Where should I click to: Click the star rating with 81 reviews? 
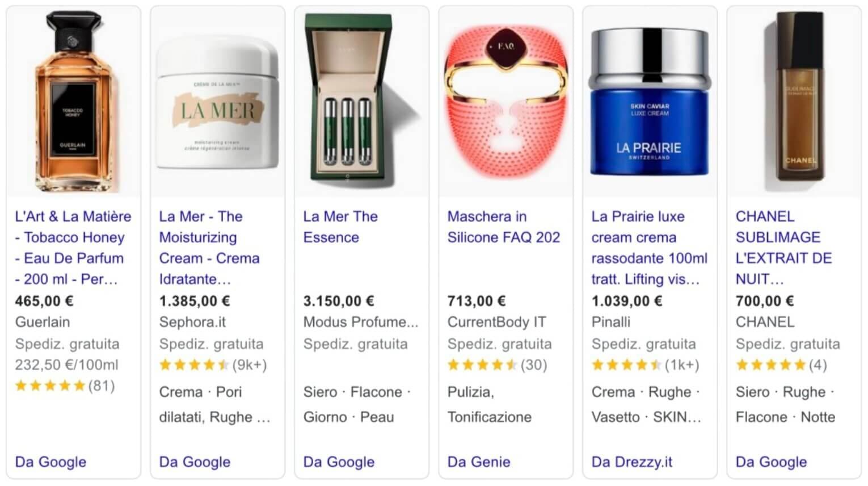[x=65, y=386]
